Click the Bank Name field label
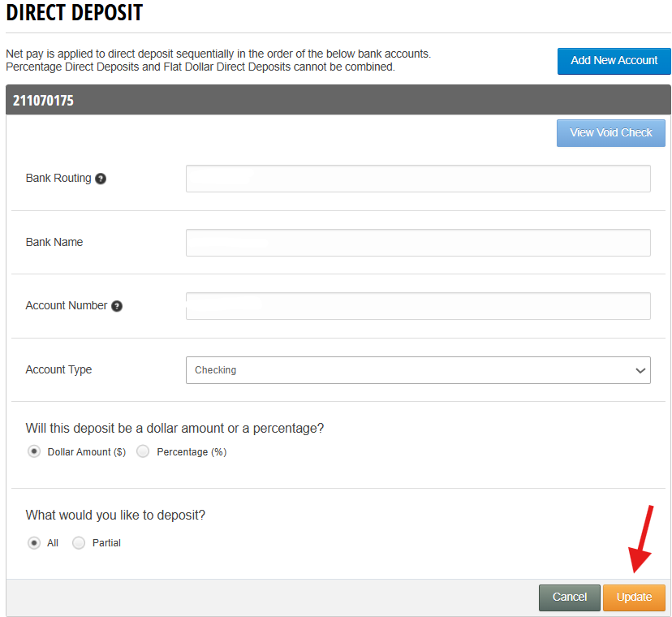672x617 pixels. coord(54,242)
